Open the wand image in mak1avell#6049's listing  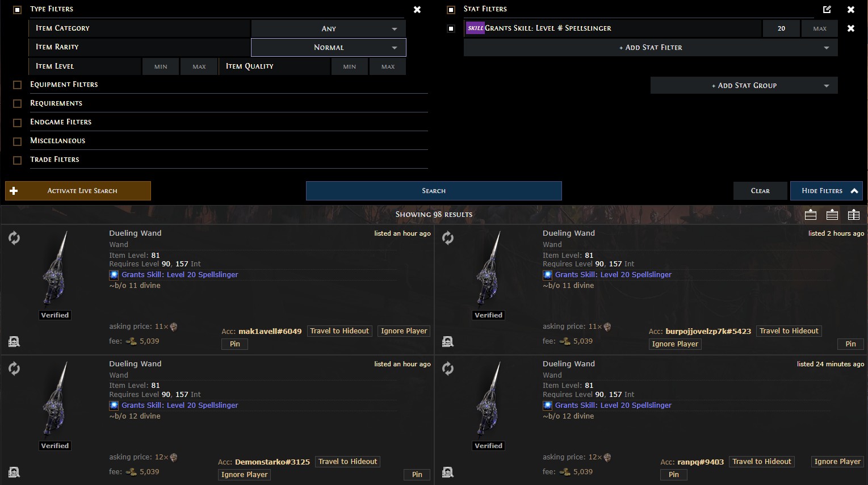pyautogui.click(x=55, y=269)
